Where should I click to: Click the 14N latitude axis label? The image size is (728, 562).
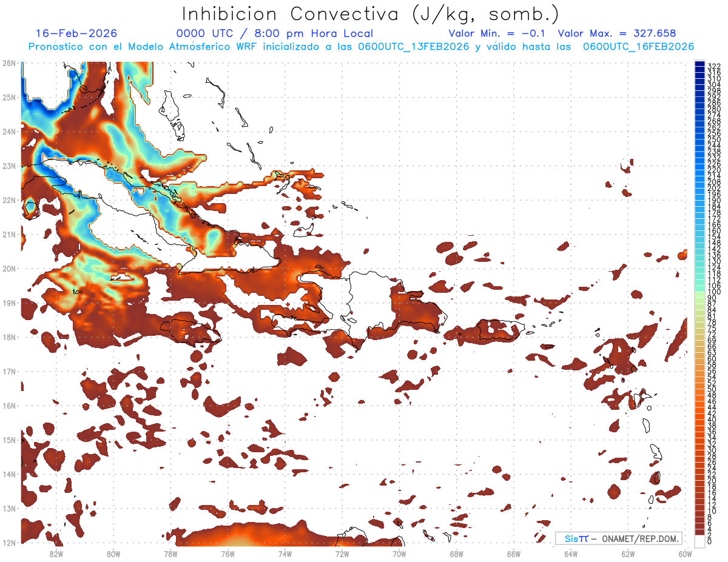point(9,474)
